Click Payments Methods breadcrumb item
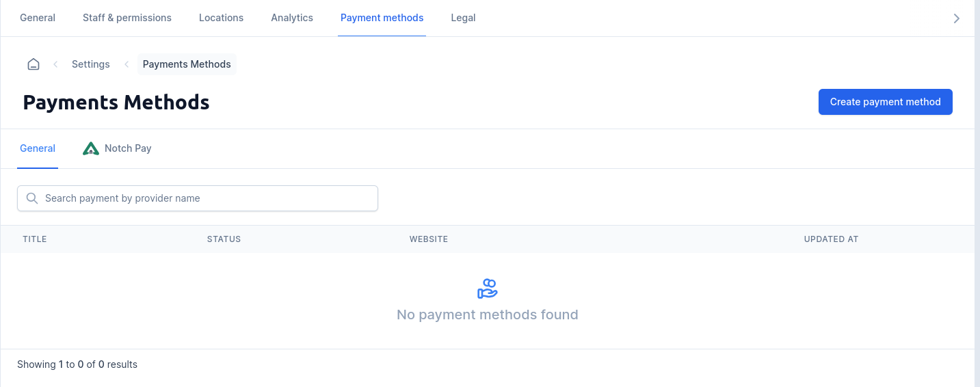This screenshot has height=387, width=980. [187, 64]
